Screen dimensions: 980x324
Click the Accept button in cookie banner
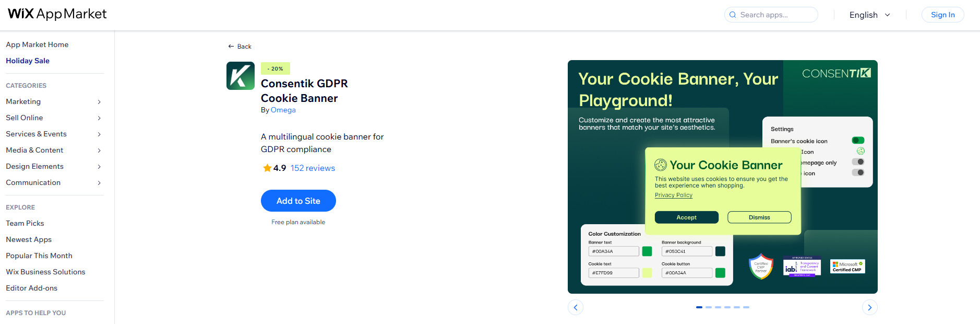pyautogui.click(x=687, y=217)
